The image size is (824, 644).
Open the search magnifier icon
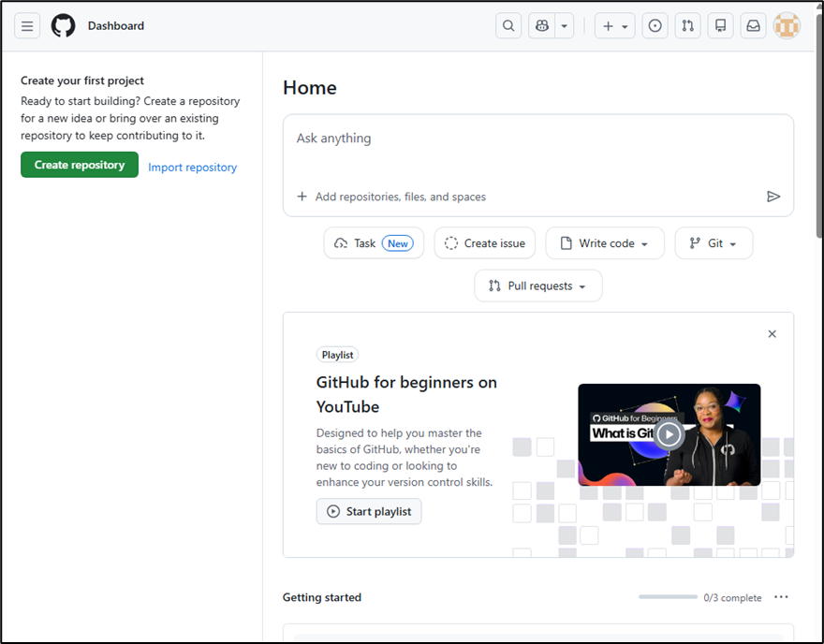(x=508, y=25)
